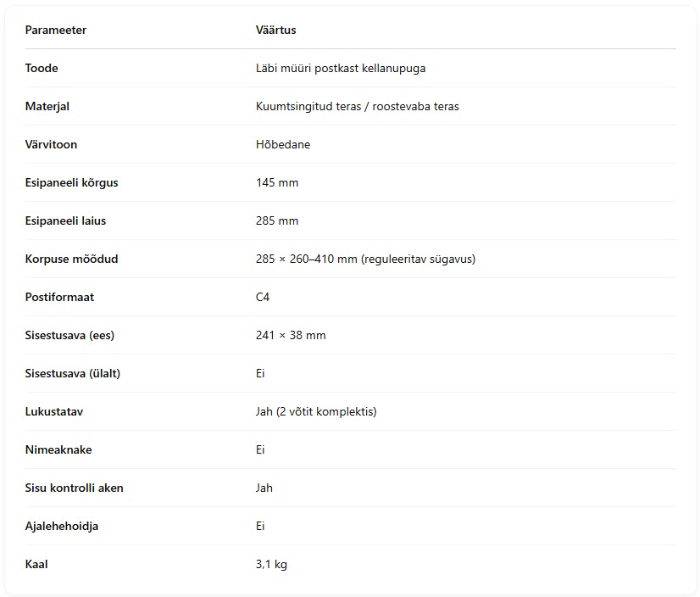The width and height of the screenshot is (700, 597).
Task: Click 'Jah (2 võtit komplektis)' value
Action: 316,411
